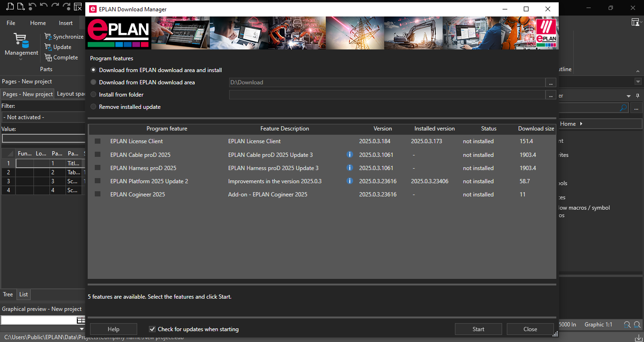The image size is (644, 342).
Task: Click the Install from folder path field
Action: 387,95
